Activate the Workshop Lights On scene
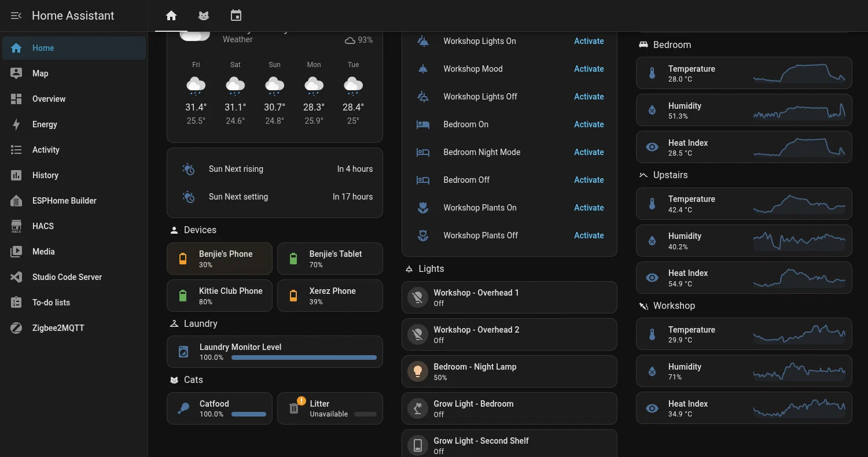 589,41
